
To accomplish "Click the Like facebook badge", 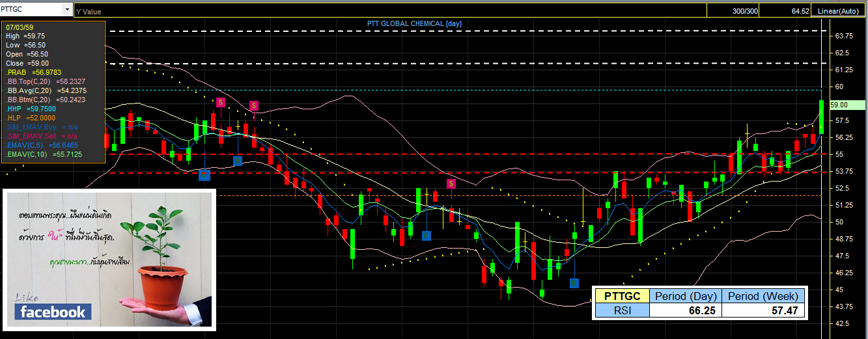I will click(52, 308).
